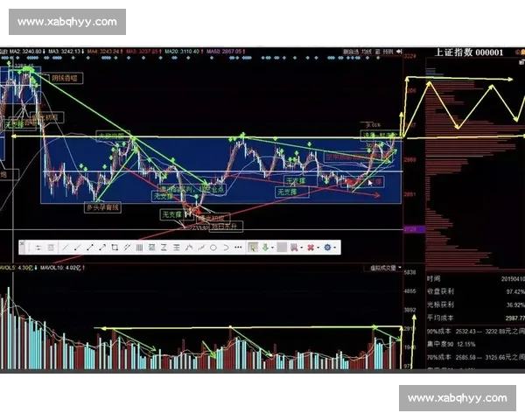Open the drawing settings gear dropdown
Screen dimensions: 525x420
[335, 248]
